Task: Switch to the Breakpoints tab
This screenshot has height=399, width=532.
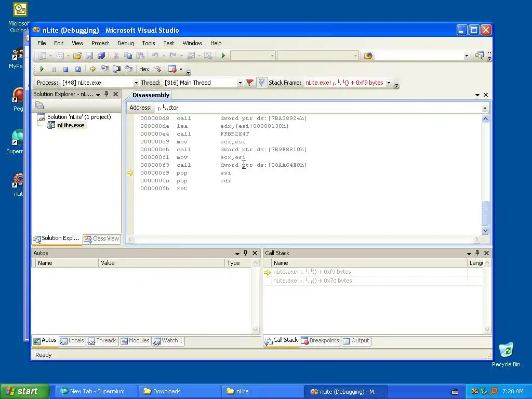Action: (320, 341)
